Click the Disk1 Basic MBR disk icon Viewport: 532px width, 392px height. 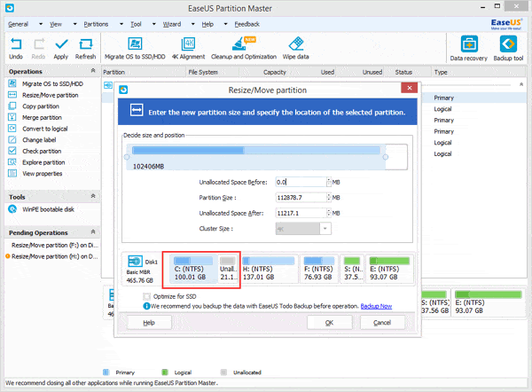pos(135,262)
